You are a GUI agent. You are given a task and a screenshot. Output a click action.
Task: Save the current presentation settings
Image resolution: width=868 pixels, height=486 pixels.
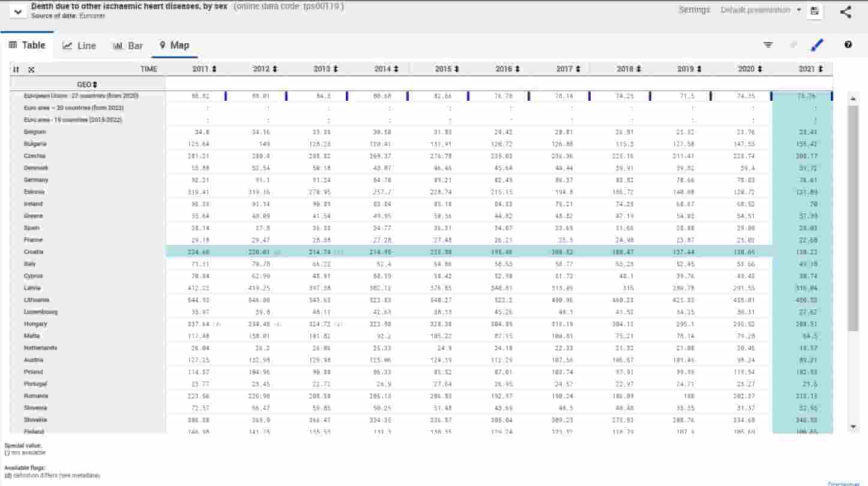click(x=815, y=11)
